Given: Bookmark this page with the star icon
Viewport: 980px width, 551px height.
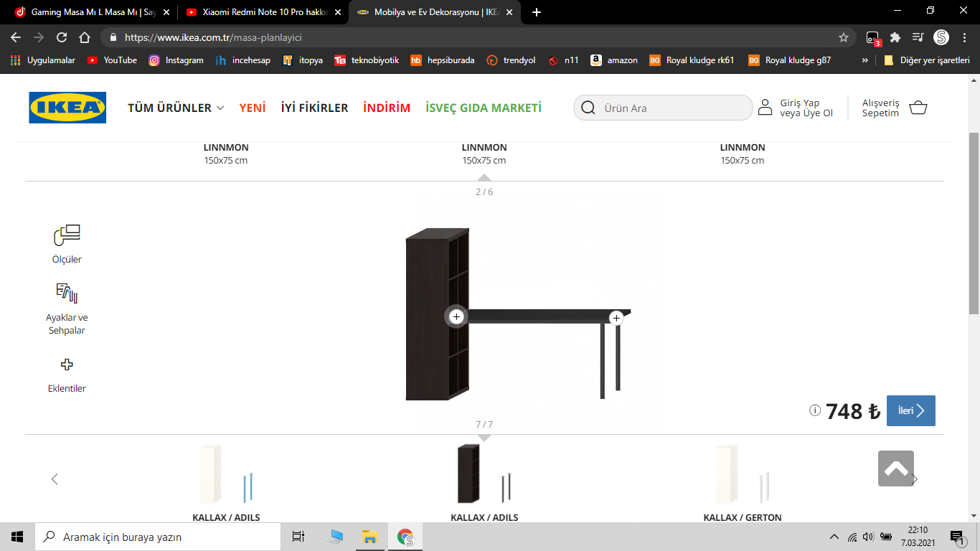Looking at the screenshot, I should [x=844, y=37].
